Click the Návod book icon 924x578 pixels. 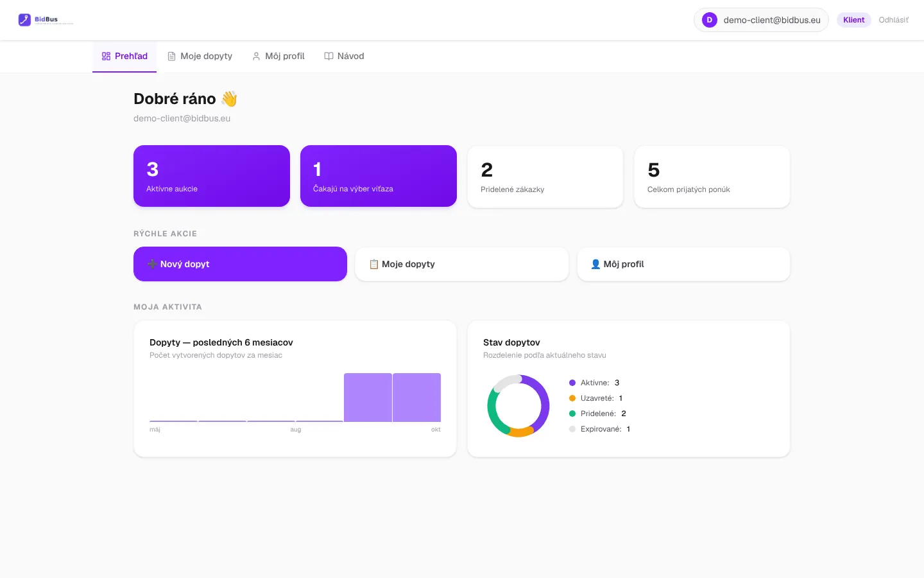(x=329, y=57)
